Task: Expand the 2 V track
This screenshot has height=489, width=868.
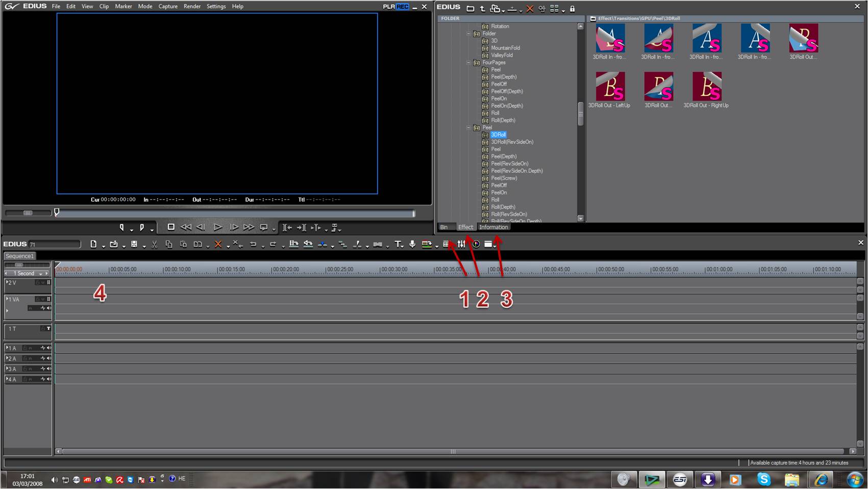Action: [x=7, y=282]
